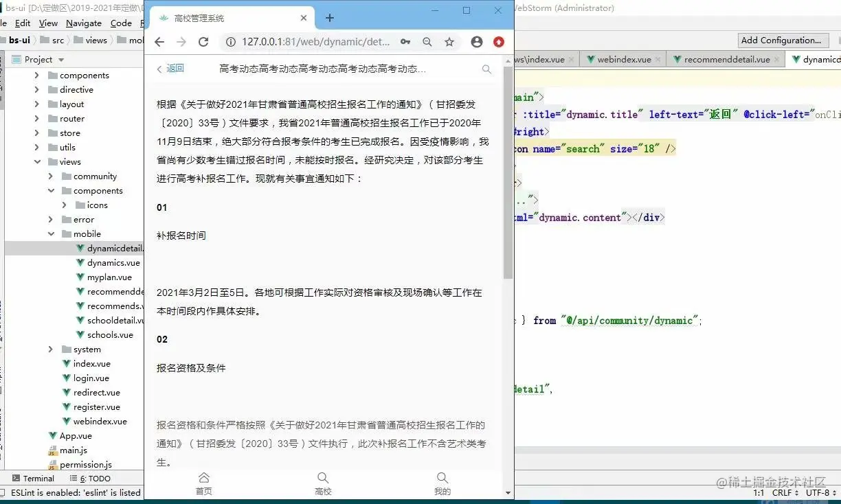Switch to recommenddetail.vue editor tab
The height and width of the screenshot is (504, 841).
(726, 60)
